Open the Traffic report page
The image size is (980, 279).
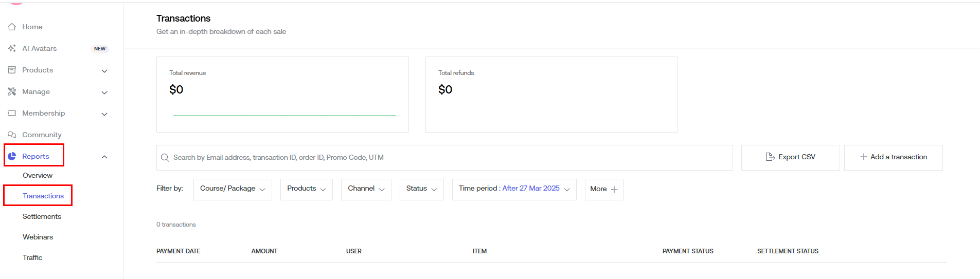[32, 257]
